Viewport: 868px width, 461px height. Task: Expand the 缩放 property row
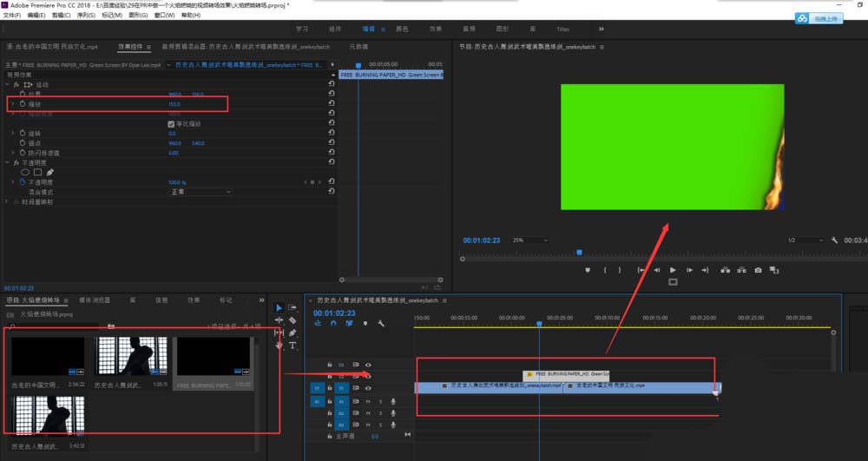(x=13, y=103)
